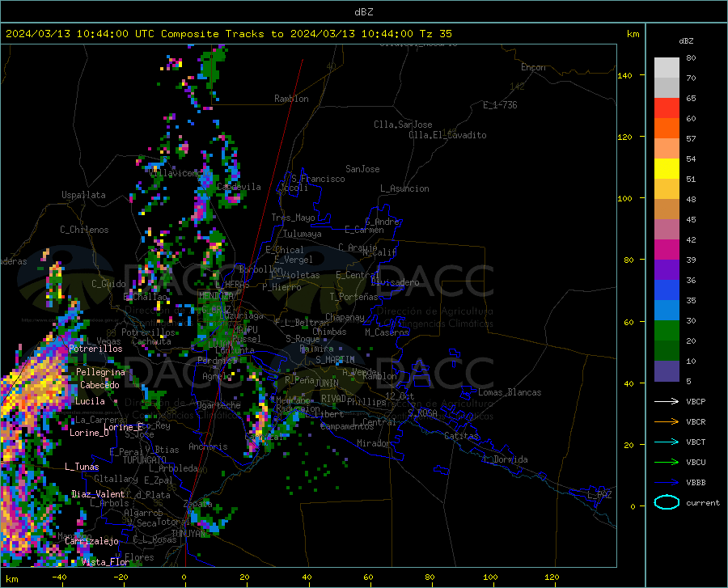Click the Encon label at upper right
This screenshot has height=588, width=728.
[533, 67]
